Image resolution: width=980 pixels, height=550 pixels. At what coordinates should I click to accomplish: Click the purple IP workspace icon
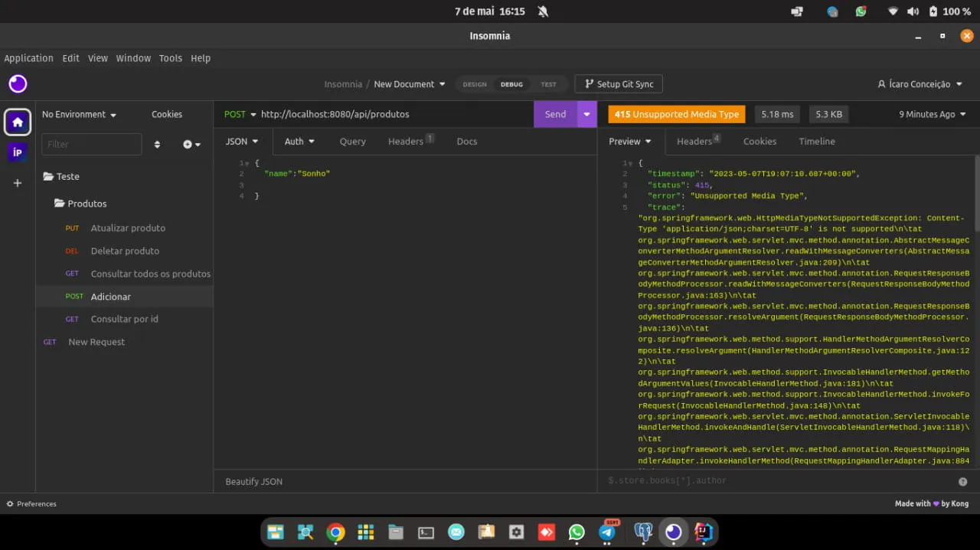18,152
